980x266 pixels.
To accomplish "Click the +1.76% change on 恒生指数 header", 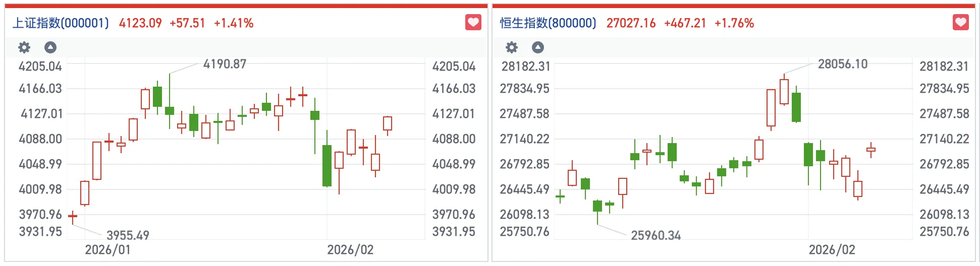I will (x=734, y=23).
